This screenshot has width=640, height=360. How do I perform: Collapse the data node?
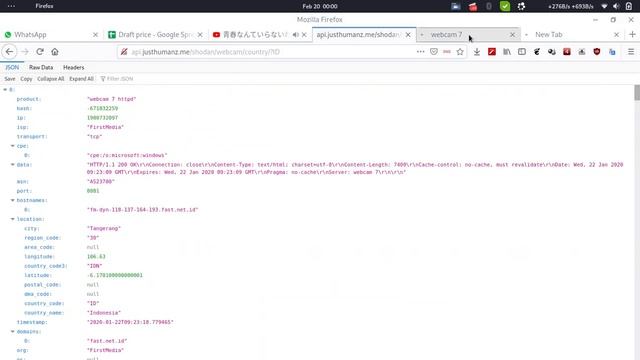click(13, 164)
